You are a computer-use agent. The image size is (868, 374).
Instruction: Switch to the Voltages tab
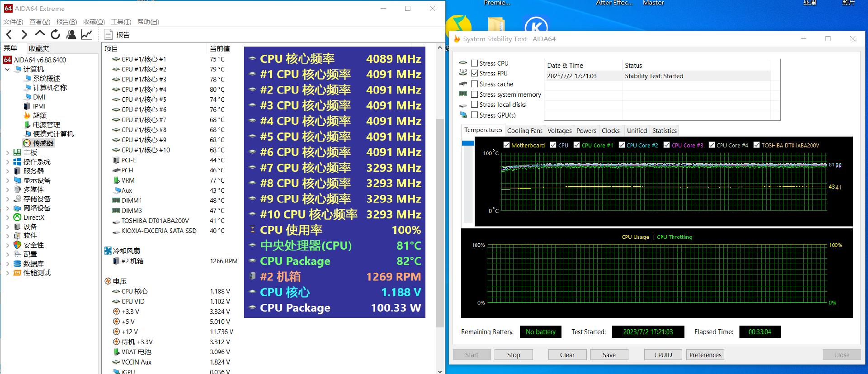pyautogui.click(x=560, y=131)
